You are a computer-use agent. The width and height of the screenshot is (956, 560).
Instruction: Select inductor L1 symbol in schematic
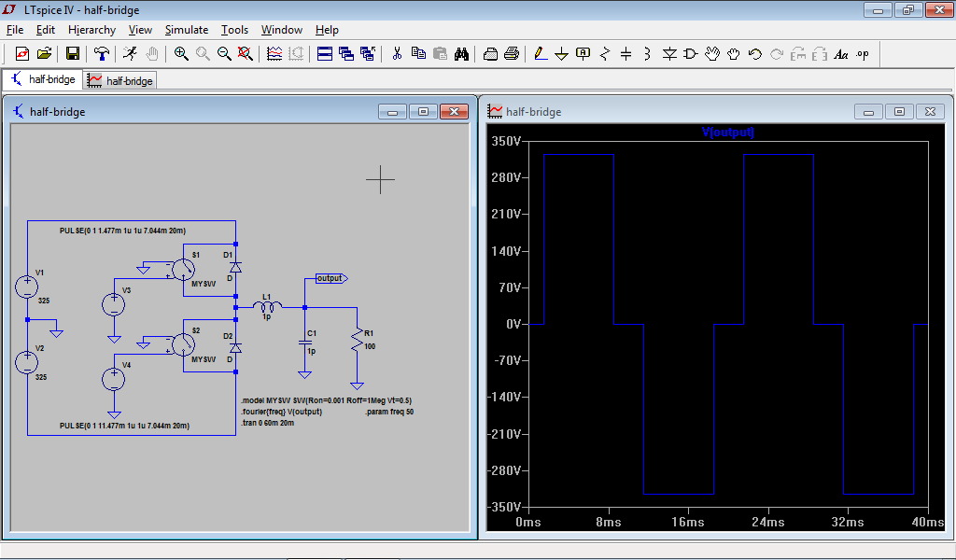[267, 306]
